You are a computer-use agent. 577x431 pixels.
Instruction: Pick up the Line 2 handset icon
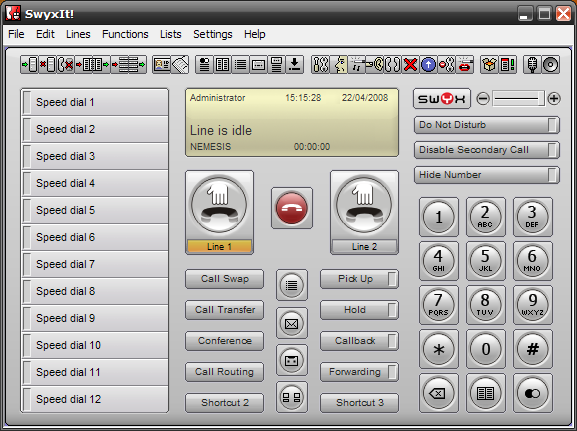tap(364, 205)
